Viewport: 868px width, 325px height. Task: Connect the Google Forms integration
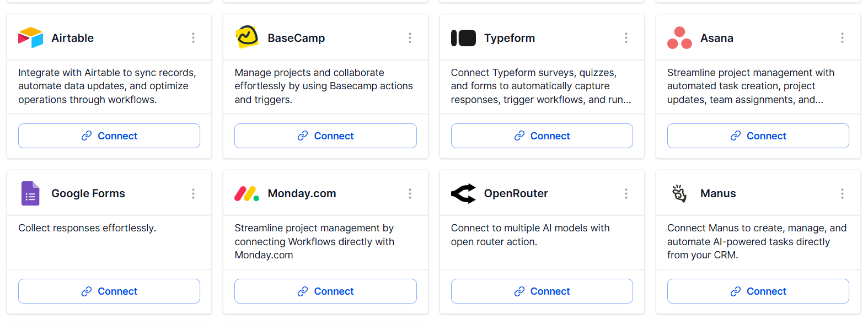pyautogui.click(x=109, y=291)
